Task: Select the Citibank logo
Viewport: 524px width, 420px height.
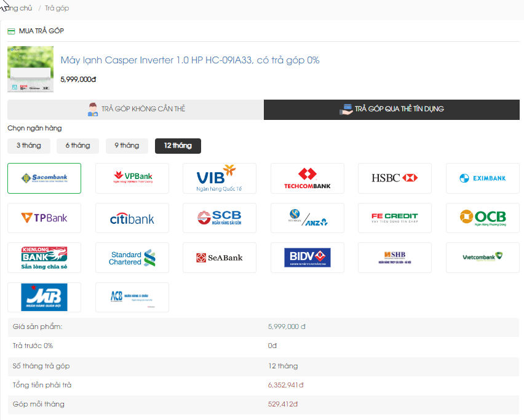Action: point(132,218)
